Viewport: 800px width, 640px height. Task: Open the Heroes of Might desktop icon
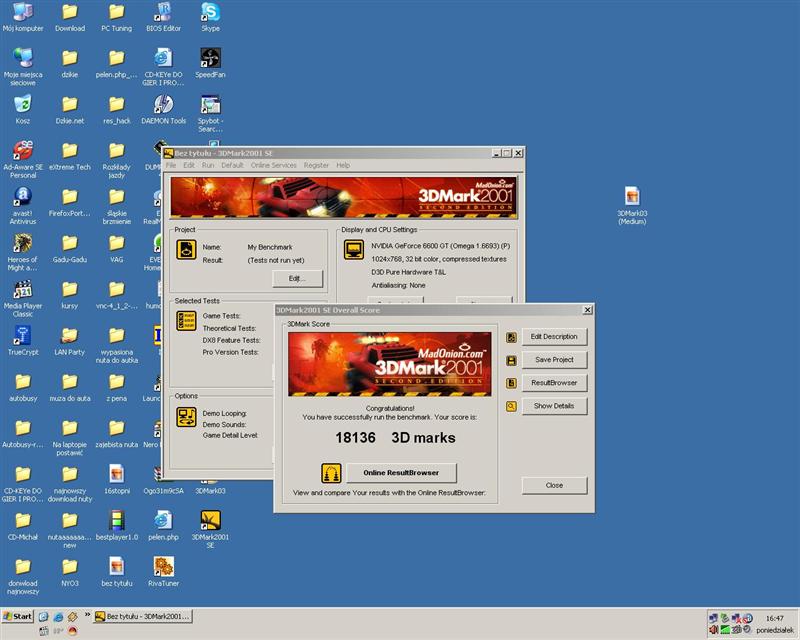23,252
